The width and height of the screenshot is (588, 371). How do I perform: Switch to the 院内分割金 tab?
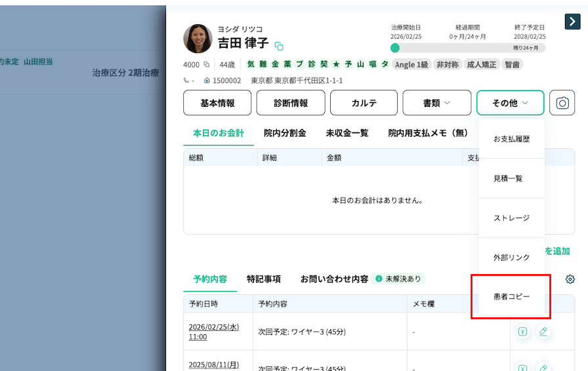[285, 133]
